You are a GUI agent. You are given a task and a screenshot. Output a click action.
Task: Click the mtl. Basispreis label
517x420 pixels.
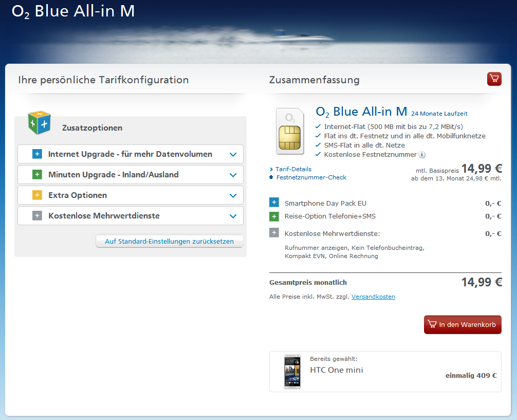click(437, 171)
